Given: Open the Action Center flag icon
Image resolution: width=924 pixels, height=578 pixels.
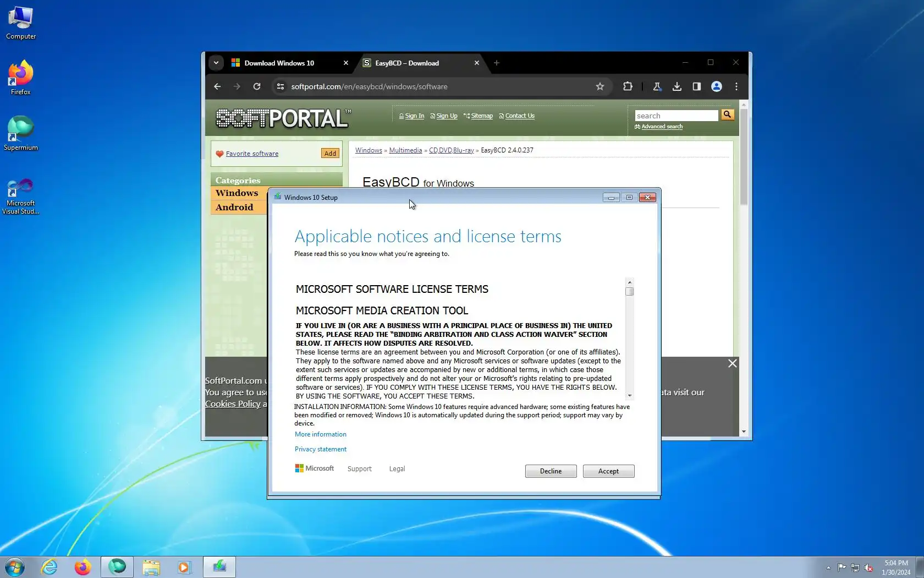Looking at the screenshot, I should (x=842, y=568).
